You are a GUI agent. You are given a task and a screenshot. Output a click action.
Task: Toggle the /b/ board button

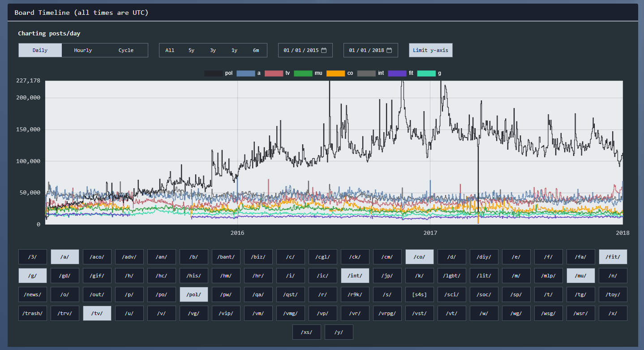pyautogui.click(x=194, y=257)
